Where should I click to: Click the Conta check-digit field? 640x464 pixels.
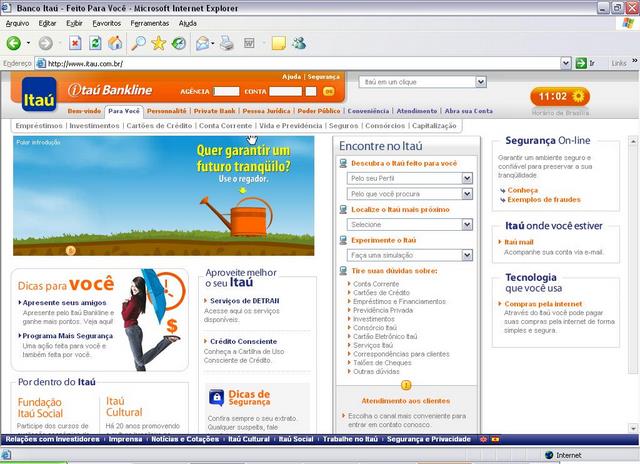pyautogui.click(x=311, y=91)
